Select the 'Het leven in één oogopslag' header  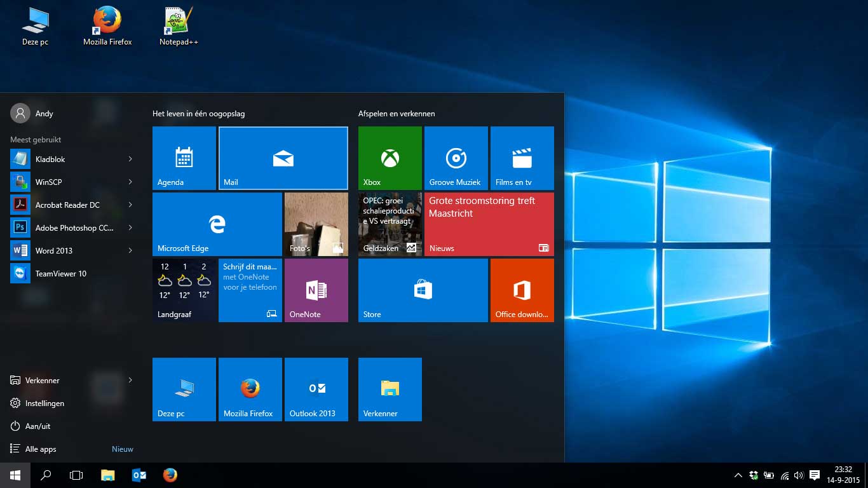tap(198, 114)
